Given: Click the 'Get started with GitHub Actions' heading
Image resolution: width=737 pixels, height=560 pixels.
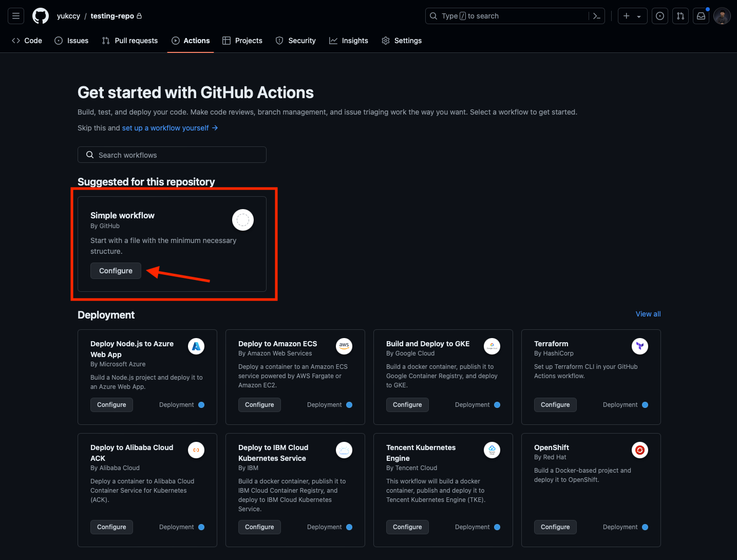Looking at the screenshot, I should coord(196,92).
